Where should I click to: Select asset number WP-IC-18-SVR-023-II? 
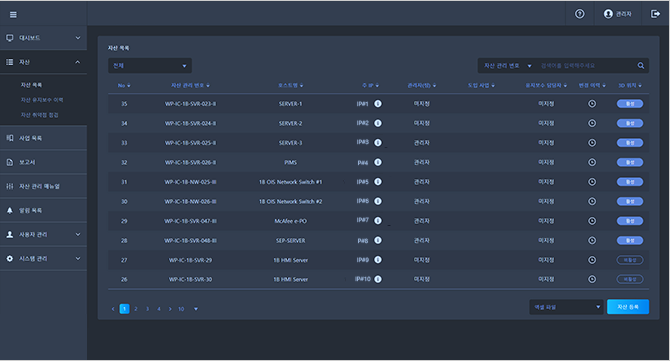[x=190, y=104]
